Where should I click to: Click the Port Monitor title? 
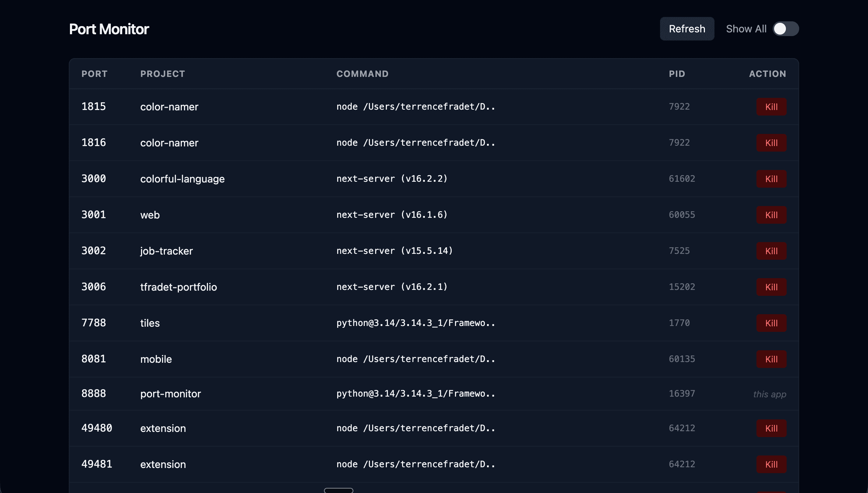point(109,29)
